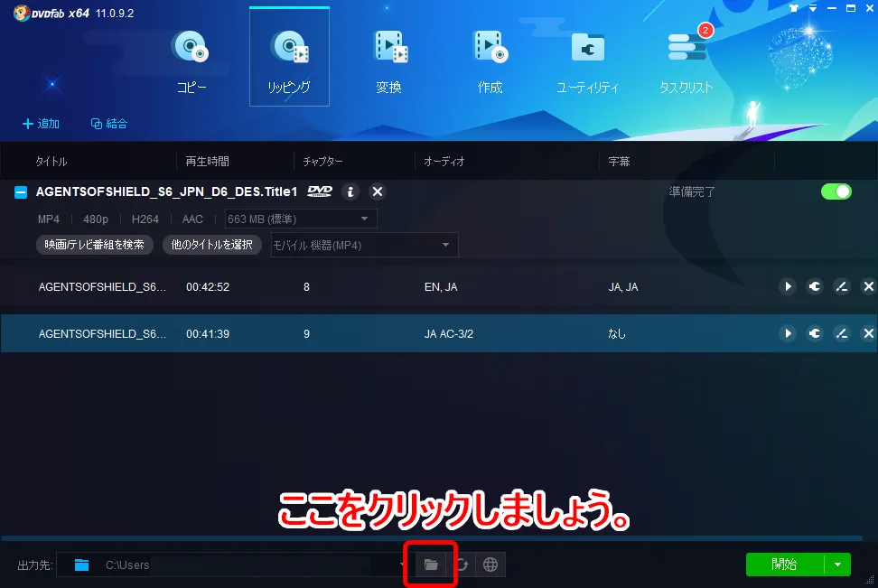Open the ユーティリティ (Utilities) module

[587, 61]
